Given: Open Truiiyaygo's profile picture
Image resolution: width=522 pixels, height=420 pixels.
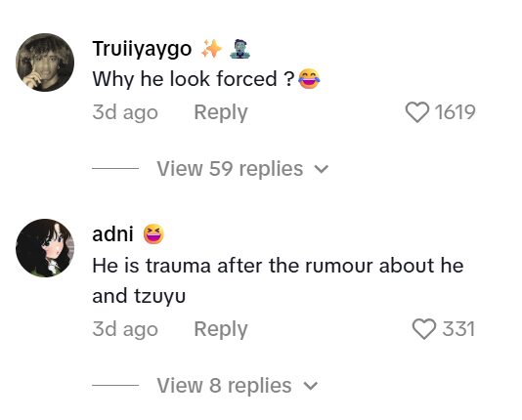Looking at the screenshot, I should coord(45,63).
